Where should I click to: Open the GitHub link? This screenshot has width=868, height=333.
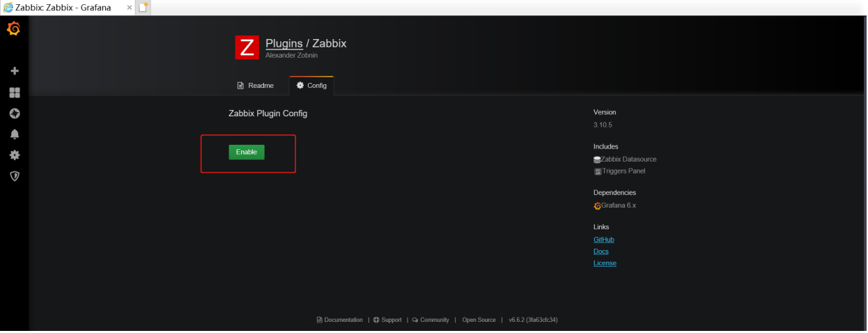pos(604,240)
